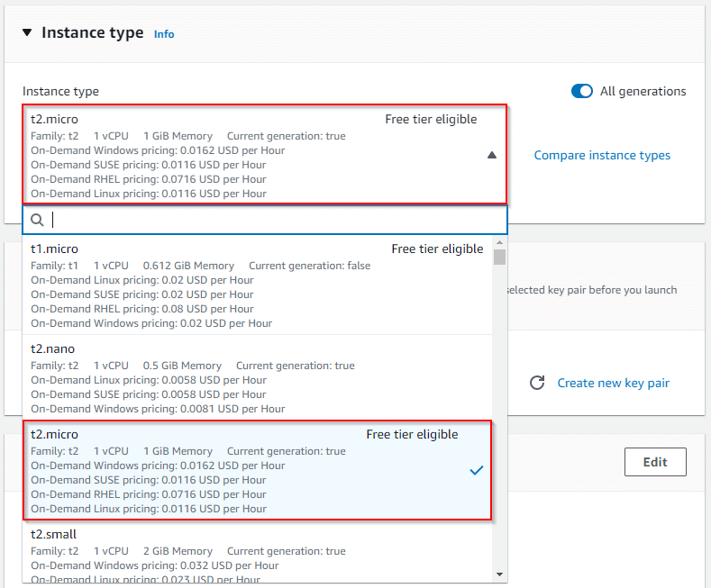Click Create new key pair link
711x588 pixels.
pyautogui.click(x=613, y=383)
